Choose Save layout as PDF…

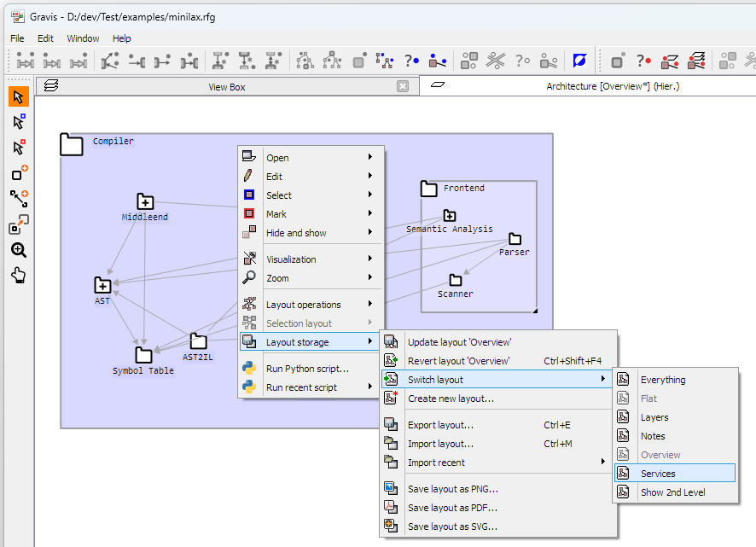tap(498, 508)
